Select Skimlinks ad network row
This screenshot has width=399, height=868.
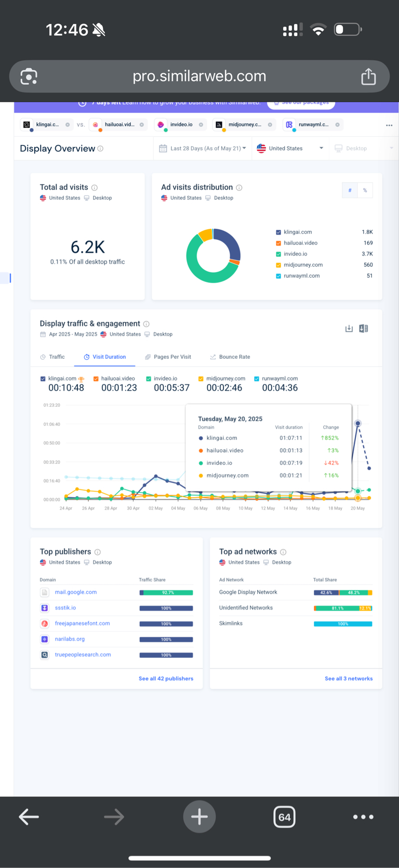296,624
